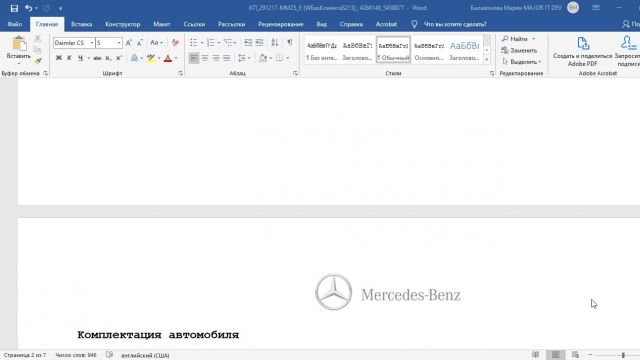Toggle italic formatting (К)
The width and height of the screenshot is (640, 360).
69,58
